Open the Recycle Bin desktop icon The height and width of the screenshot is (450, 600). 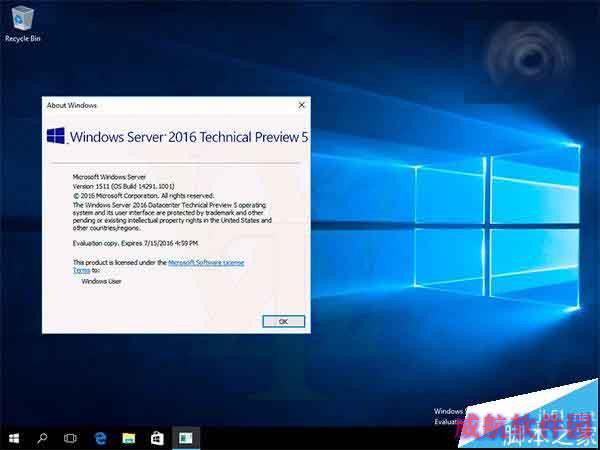pos(23,23)
